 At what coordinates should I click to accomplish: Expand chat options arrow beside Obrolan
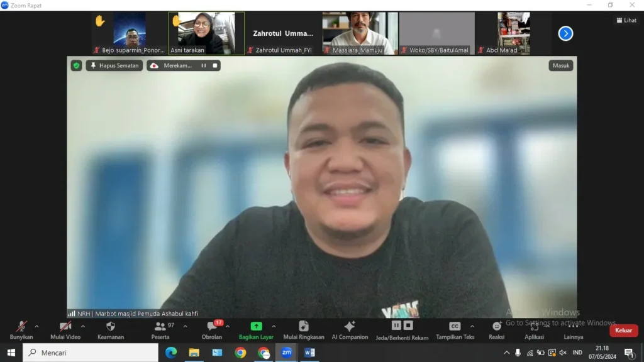coord(228,327)
